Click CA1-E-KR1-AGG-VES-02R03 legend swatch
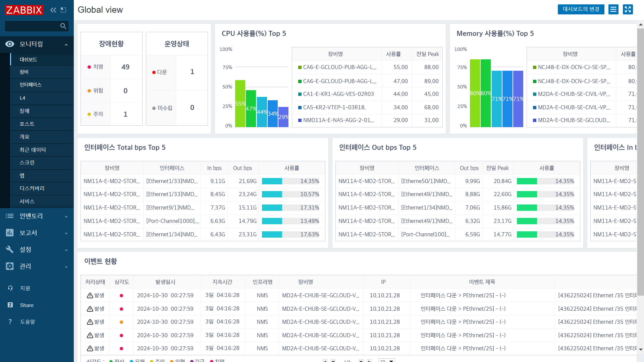 pyautogui.click(x=300, y=94)
